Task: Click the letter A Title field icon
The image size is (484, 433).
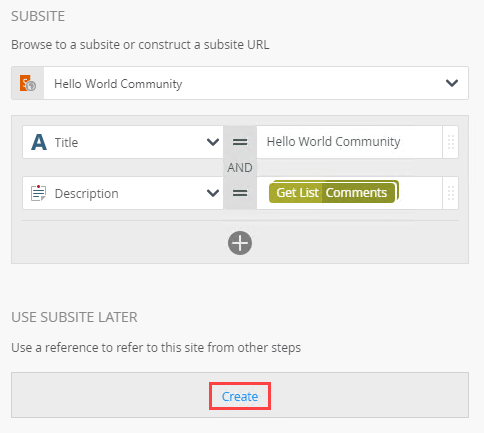Action: click(39, 142)
